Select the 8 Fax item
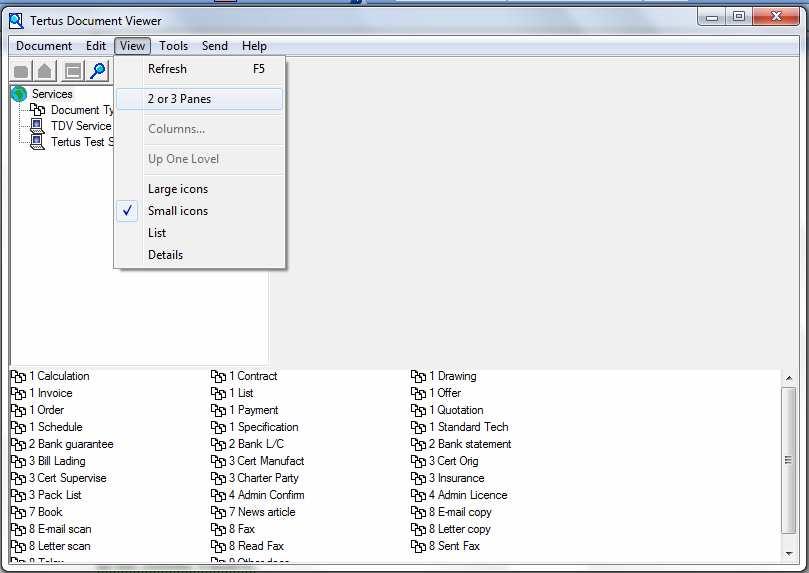Screen dimensions: 809x573 coord(234,529)
